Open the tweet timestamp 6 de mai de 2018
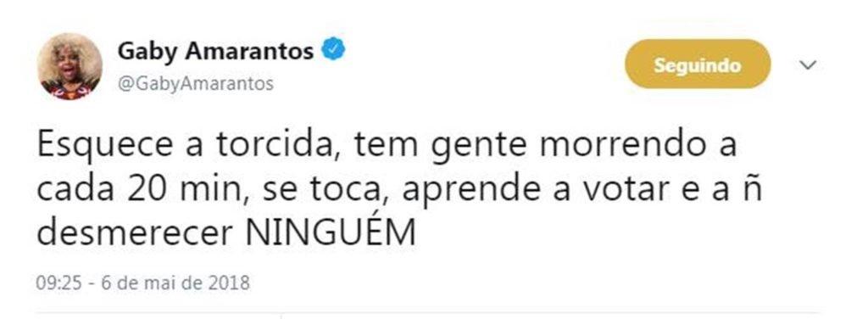Image resolution: width=868 pixels, height=319 pixels. tap(175, 283)
